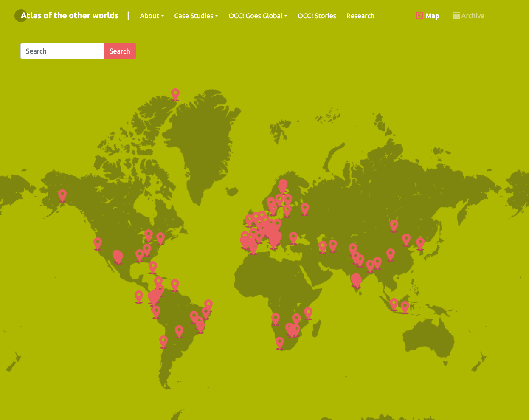Click the pin in northern China near Mongolia
The width and height of the screenshot is (529, 420).
point(394,225)
